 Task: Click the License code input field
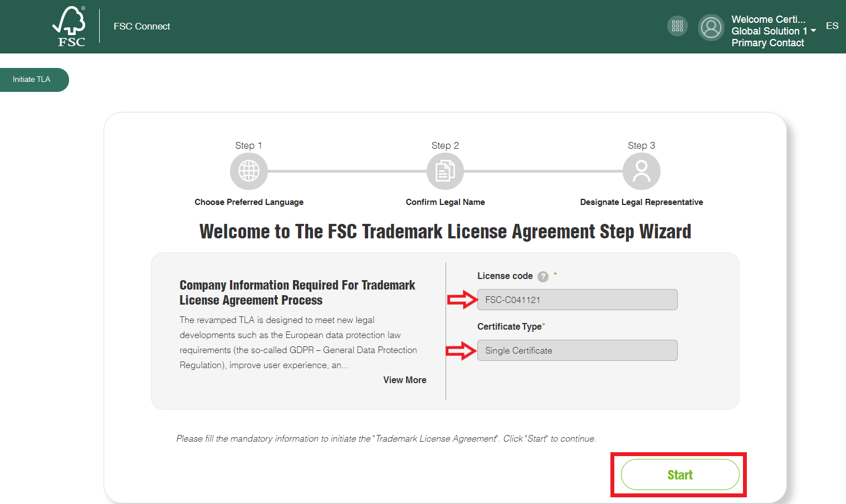[577, 300]
